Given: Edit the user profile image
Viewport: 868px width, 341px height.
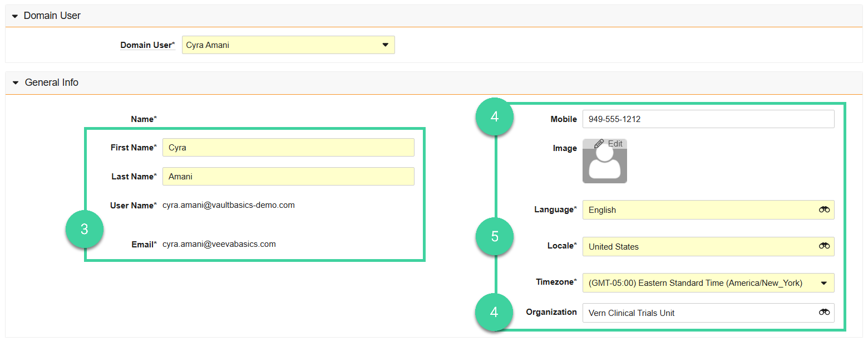Looking at the screenshot, I should pos(608,144).
